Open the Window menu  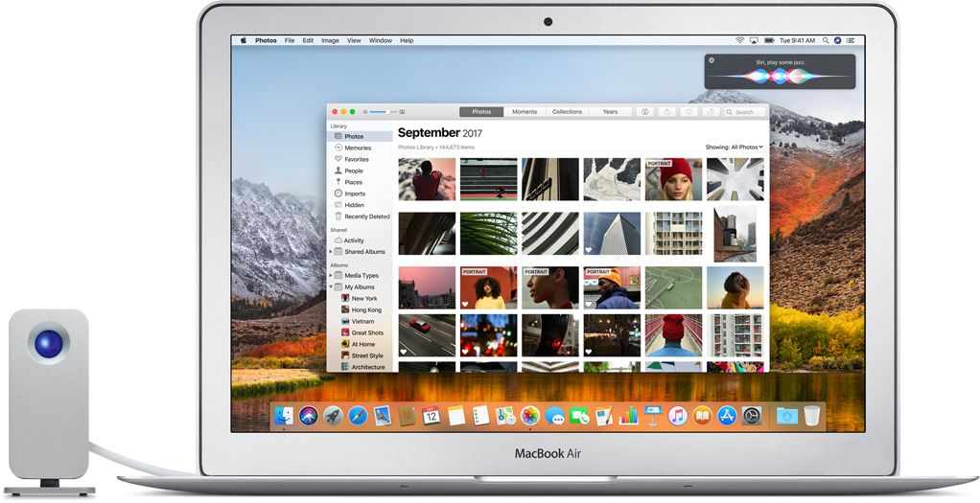[x=381, y=40]
